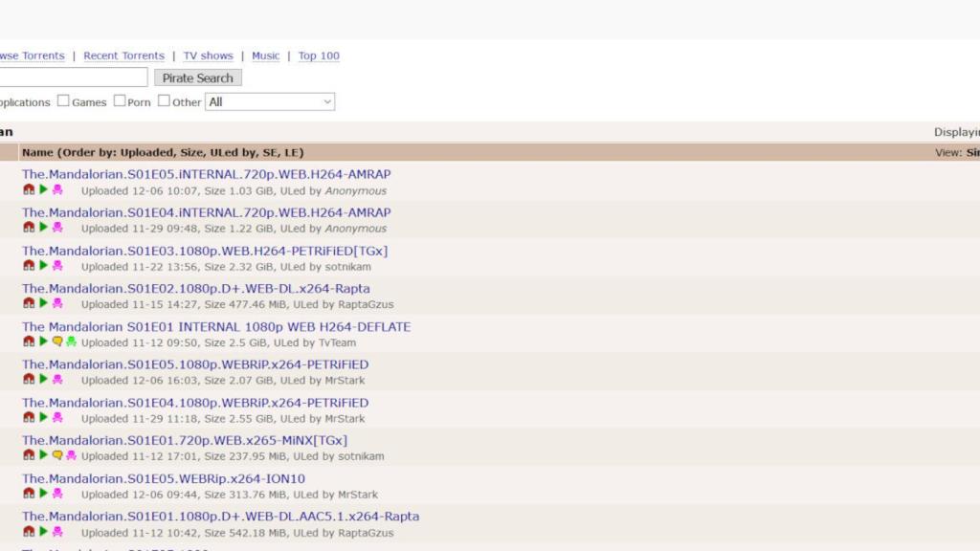Viewport: 980px width, 551px height.
Task: Navigate to the Top 100 page
Action: click(319, 55)
